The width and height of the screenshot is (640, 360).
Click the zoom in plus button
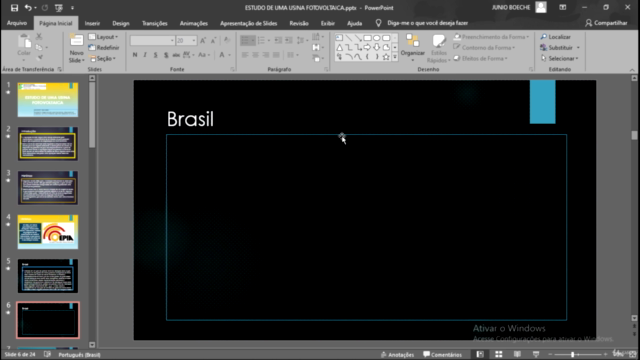coord(605,354)
